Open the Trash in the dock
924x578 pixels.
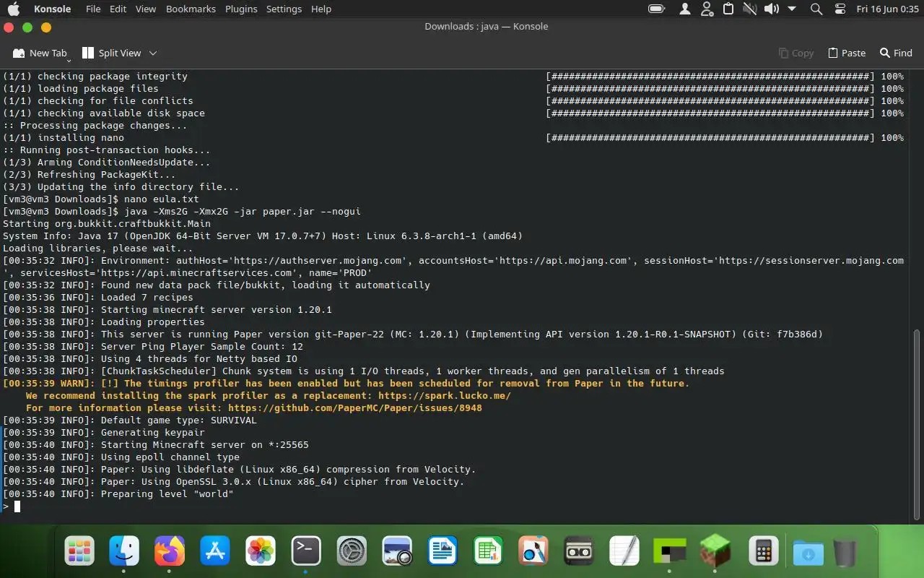pyautogui.click(x=845, y=553)
